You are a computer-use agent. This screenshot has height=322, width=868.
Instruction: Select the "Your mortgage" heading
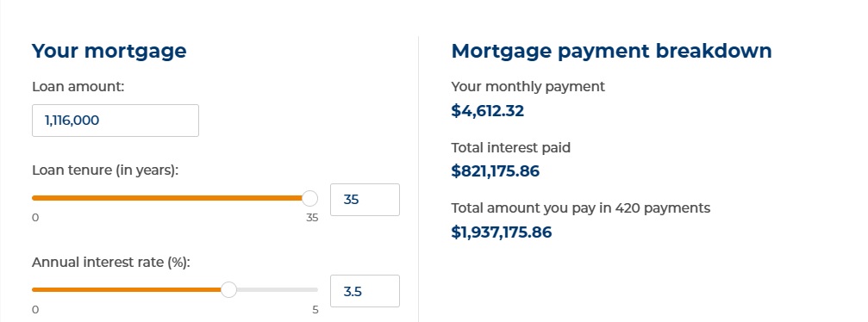[x=109, y=52]
